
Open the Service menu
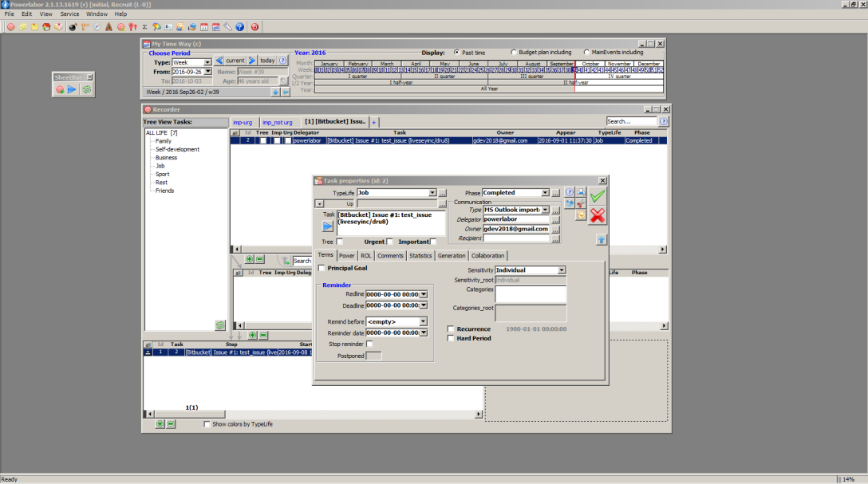tap(69, 14)
